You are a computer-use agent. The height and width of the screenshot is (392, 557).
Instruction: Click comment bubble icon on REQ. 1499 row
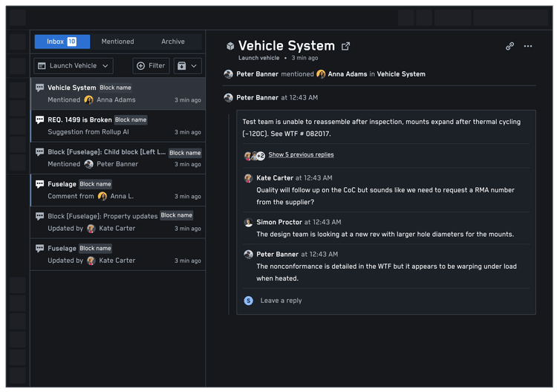[40, 120]
